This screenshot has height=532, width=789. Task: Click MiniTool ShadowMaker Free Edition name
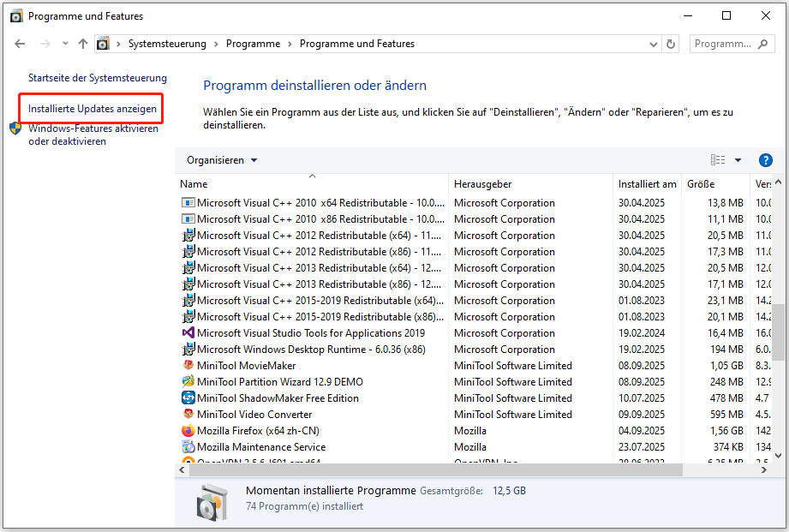[x=278, y=398]
